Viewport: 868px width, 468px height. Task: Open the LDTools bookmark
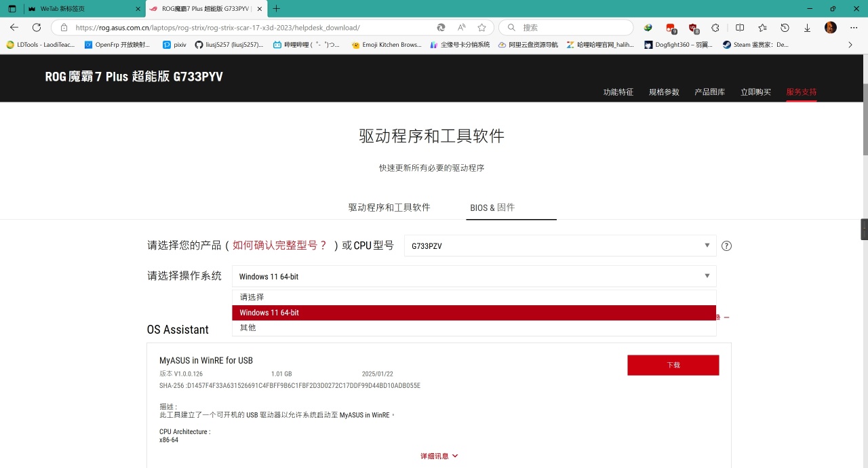[39, 45]
